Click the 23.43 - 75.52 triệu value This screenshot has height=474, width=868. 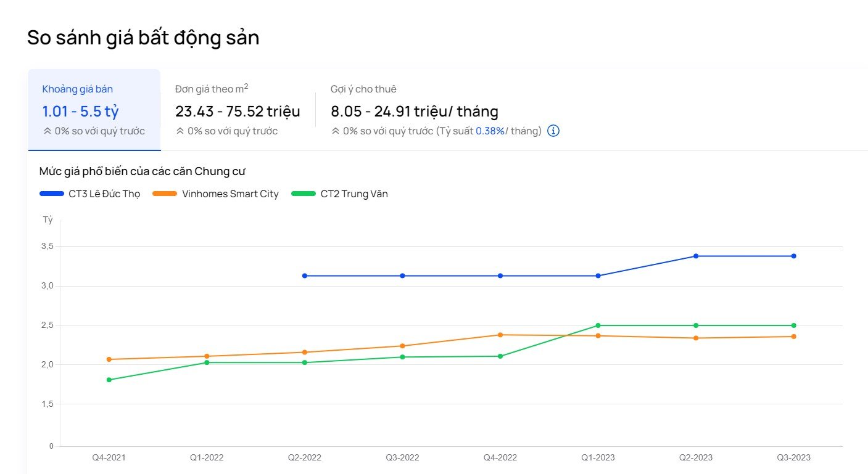coord(238,112)
